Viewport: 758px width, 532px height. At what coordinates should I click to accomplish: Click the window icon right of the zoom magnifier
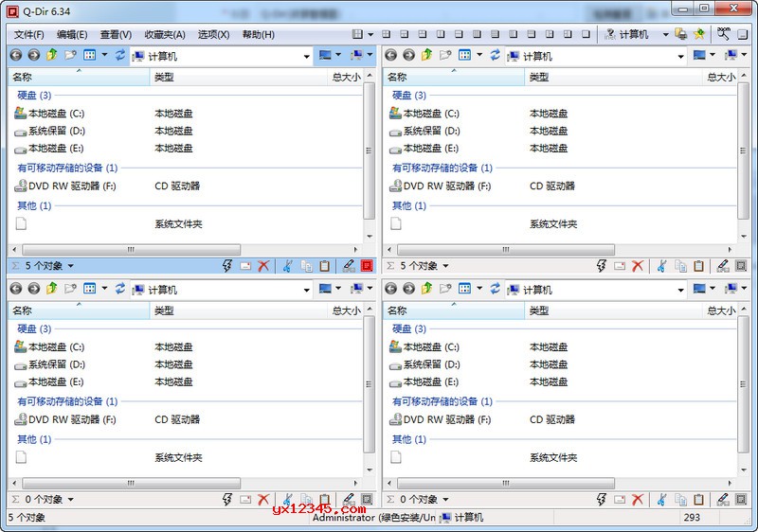tap(743, 34)
